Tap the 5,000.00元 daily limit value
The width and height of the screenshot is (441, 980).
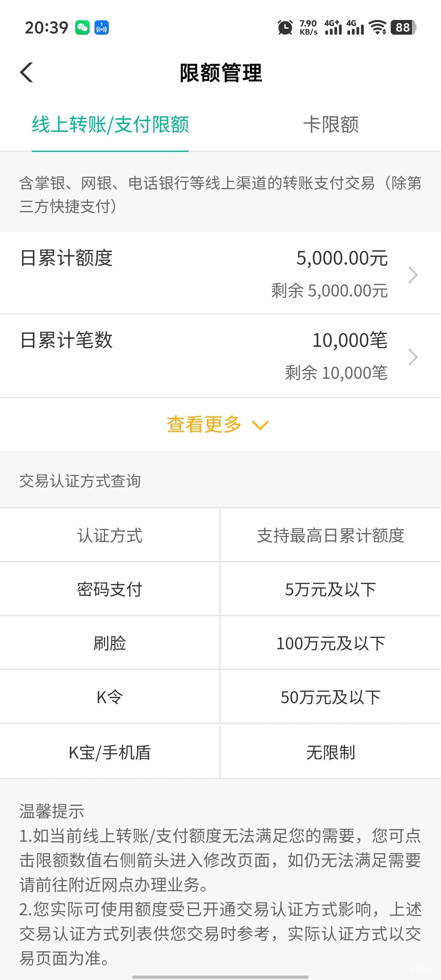[342, 258]
